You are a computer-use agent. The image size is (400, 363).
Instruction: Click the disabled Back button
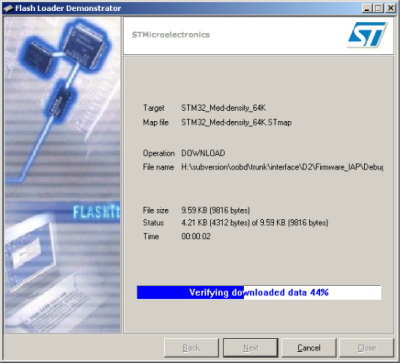pos(191,348)
